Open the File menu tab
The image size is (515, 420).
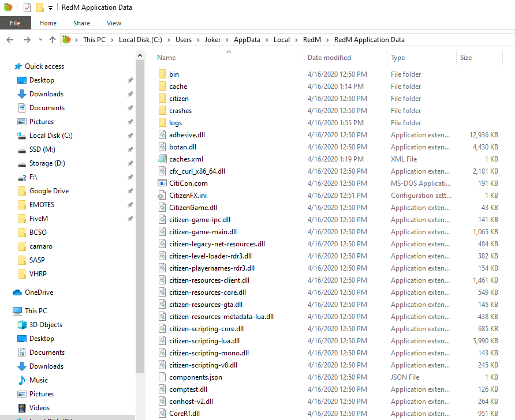(15, 23)
